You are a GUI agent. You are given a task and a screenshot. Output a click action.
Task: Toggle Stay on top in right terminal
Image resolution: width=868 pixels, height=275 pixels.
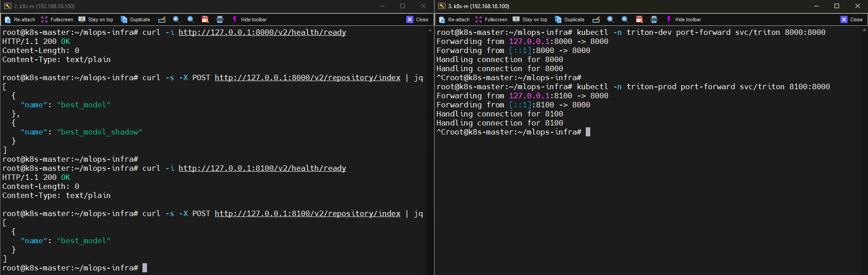point(530,19)
